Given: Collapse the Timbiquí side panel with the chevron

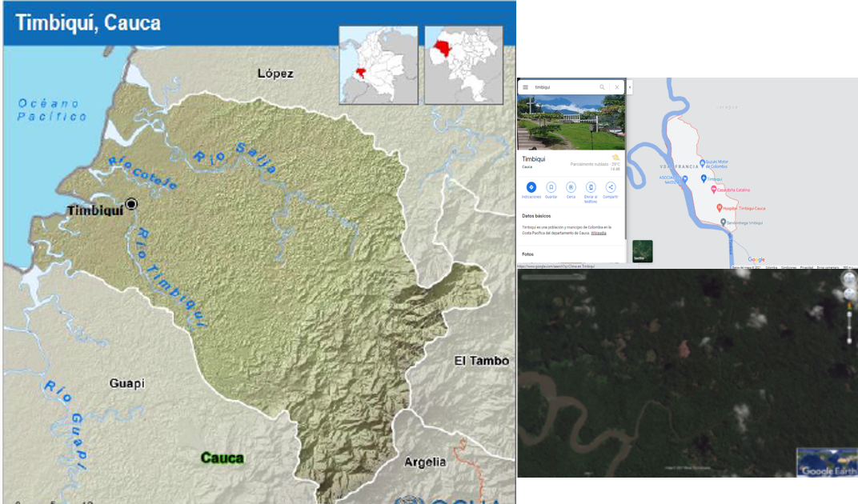Looking at the screenshot, I should [x=629, y=87].
